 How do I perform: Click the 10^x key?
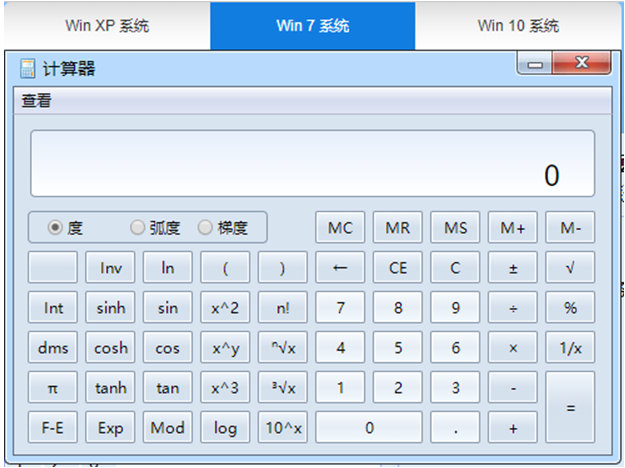pyautogui.click(x=283, y=427)
